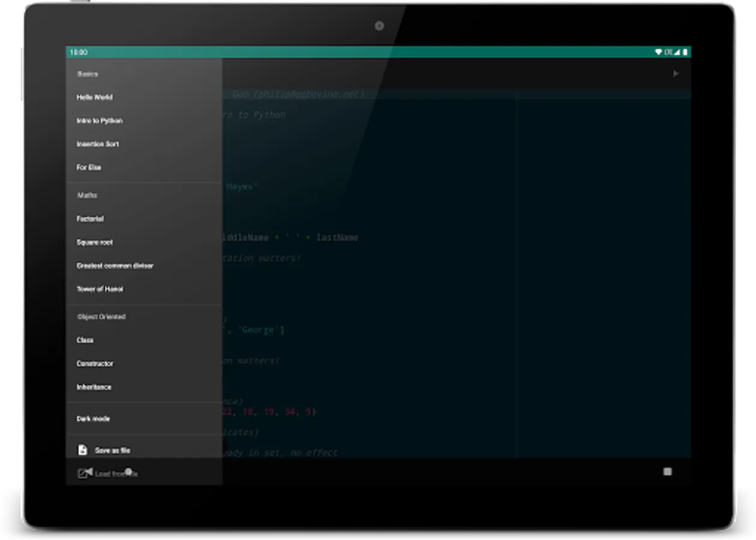The width and height of the screenshot is (756, 540).
Task: Click the Load from file icon
Action: (x=83, y=473)
